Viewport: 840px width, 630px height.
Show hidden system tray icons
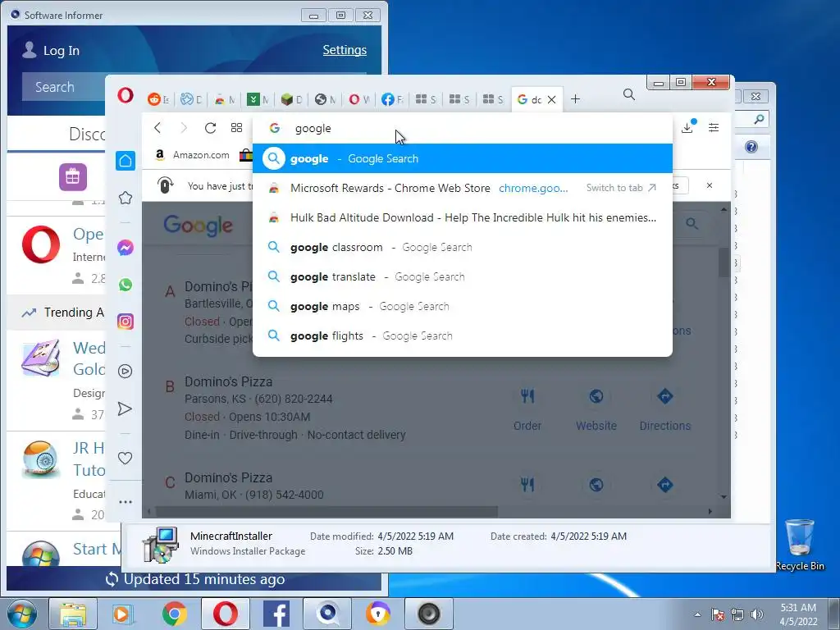coord(697,614)
